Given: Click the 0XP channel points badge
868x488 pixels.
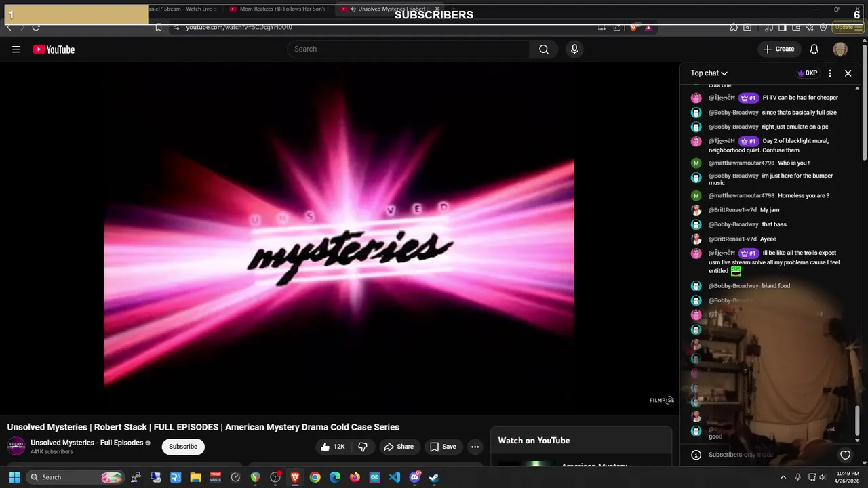Looking at the screenshot, I should tap(807, 73).
